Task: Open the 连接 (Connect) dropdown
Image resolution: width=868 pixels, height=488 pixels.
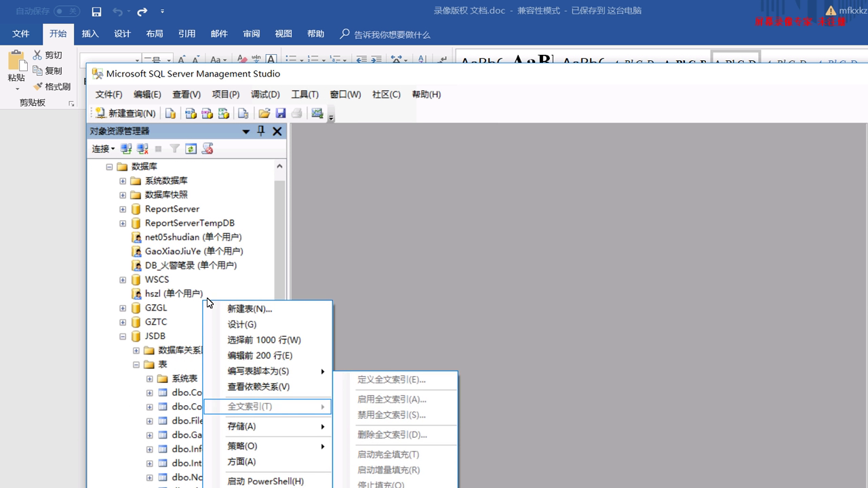Action: (x=103, y=148)
